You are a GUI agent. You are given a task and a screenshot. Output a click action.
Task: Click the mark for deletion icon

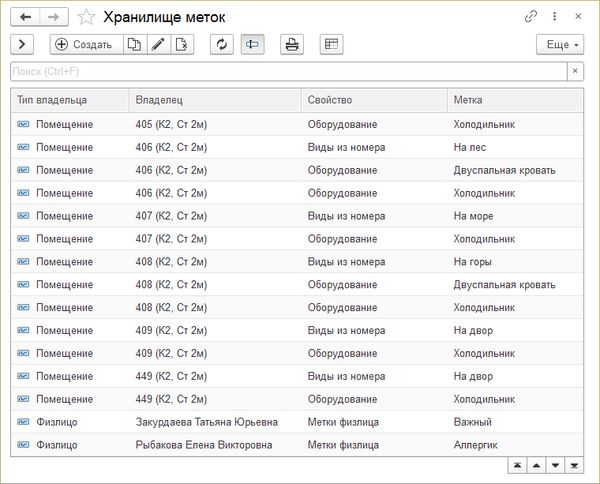click(x=181, y=44)
